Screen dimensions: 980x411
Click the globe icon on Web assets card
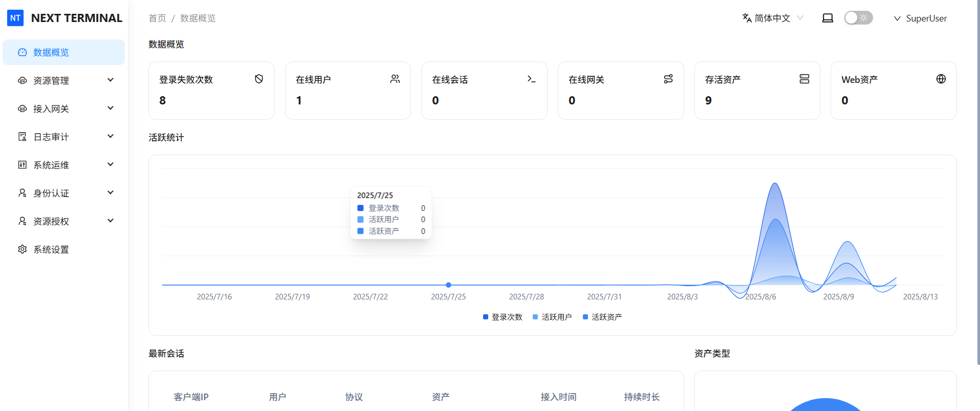941,79
